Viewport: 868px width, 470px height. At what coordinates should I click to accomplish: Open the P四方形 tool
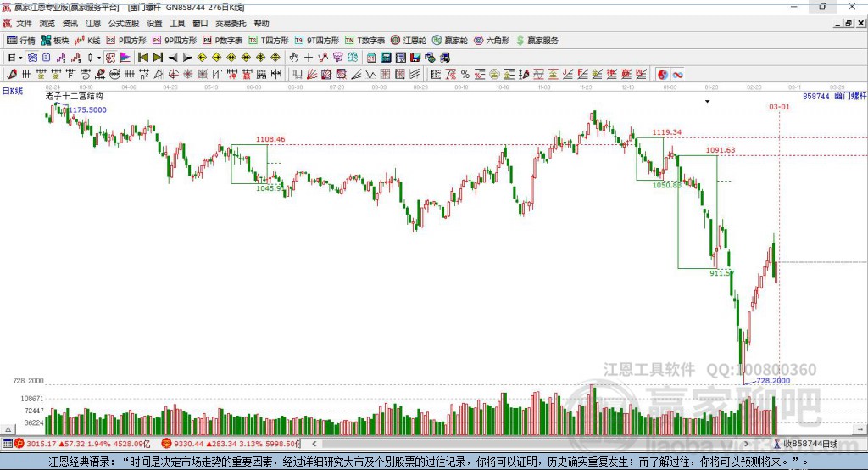pos(126,41)
